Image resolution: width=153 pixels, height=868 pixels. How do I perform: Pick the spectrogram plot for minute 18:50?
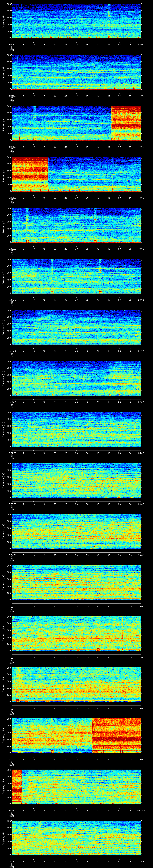coord(76,327)
